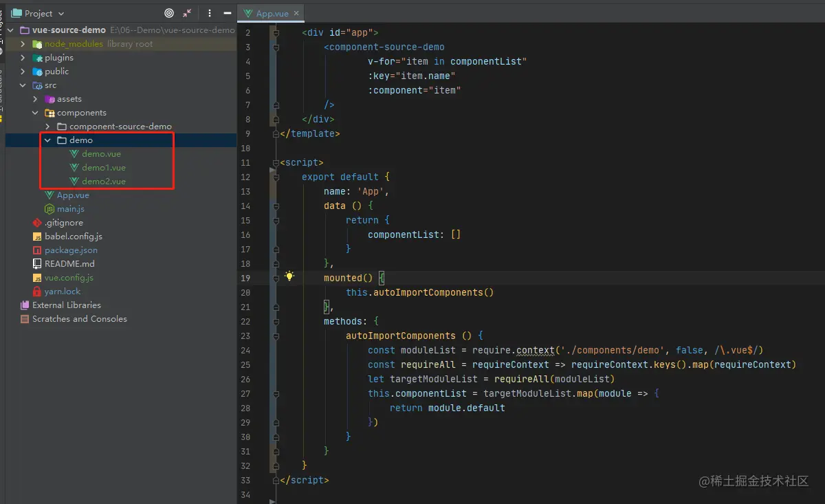The image size is (825, 504).
Task: Click 'componentList: []' code text
Action: pos(415,234)
